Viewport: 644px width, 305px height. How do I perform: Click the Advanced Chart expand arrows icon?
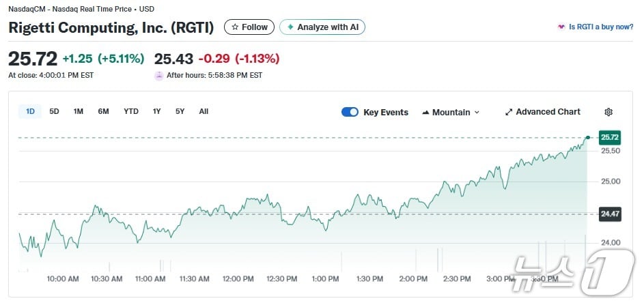509,112
